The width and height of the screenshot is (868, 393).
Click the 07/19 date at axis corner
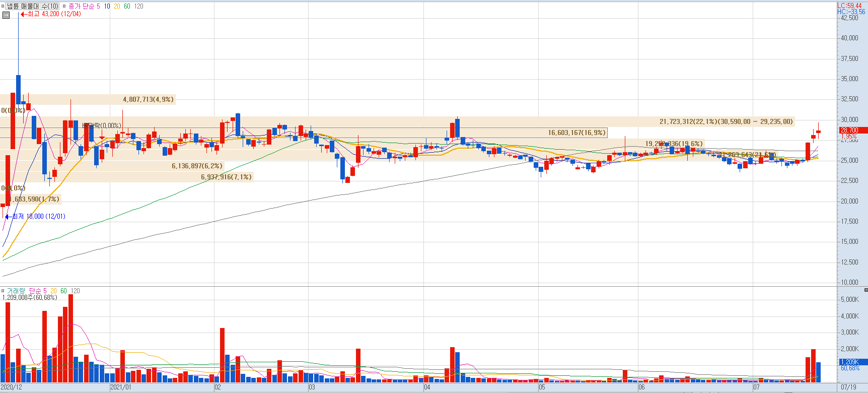click(848, 387)
